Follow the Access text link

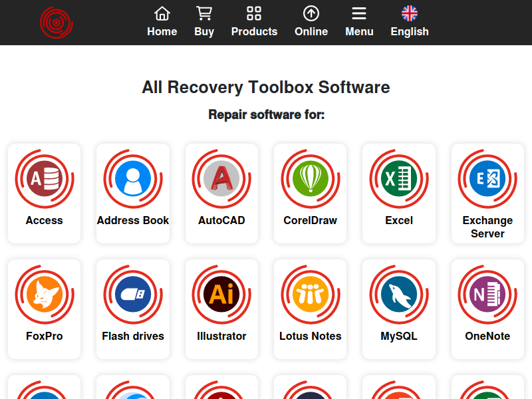(x=45, y=221)
